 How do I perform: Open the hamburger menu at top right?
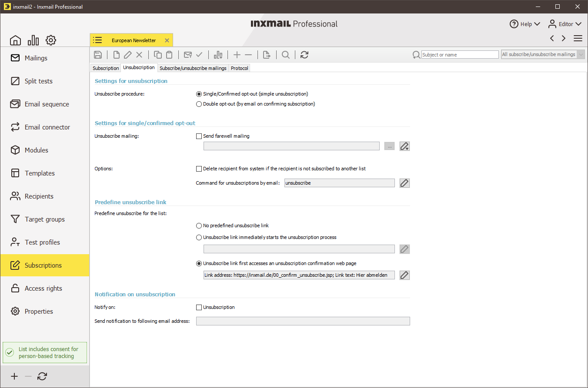point(578,38)
